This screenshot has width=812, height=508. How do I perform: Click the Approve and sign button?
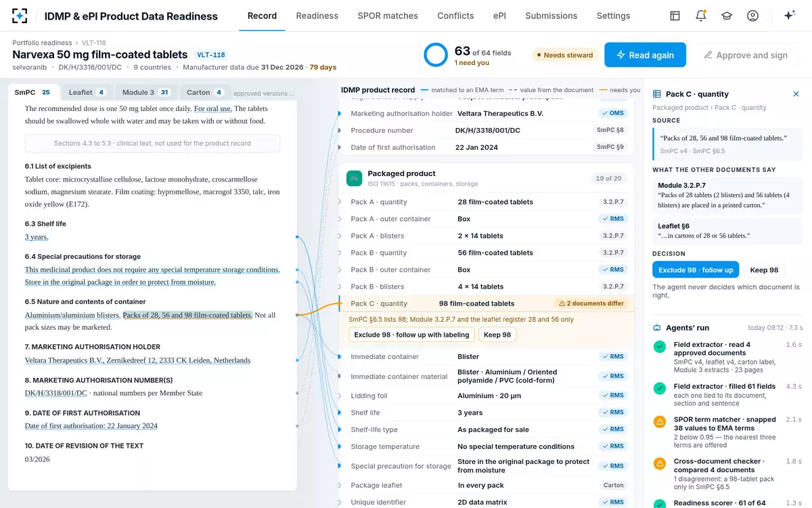[x=745, y=55]
